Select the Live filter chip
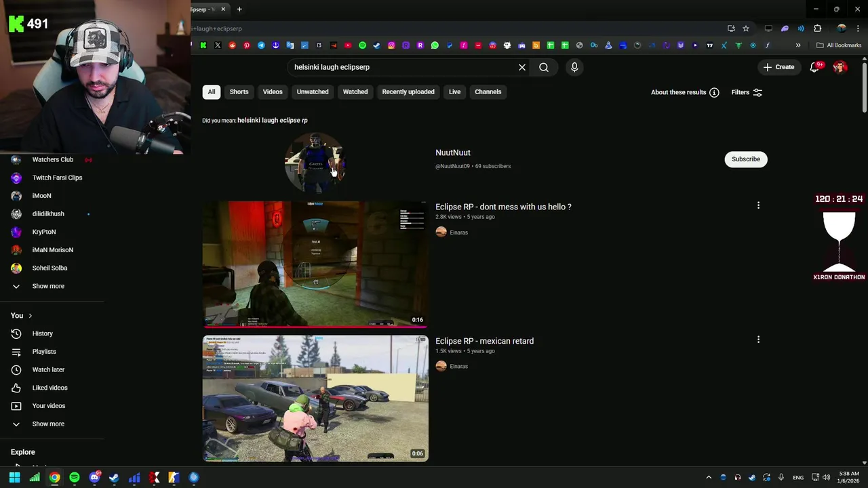Image resolution: width=868 pixels, height=488 pixels. click(454, 92)
